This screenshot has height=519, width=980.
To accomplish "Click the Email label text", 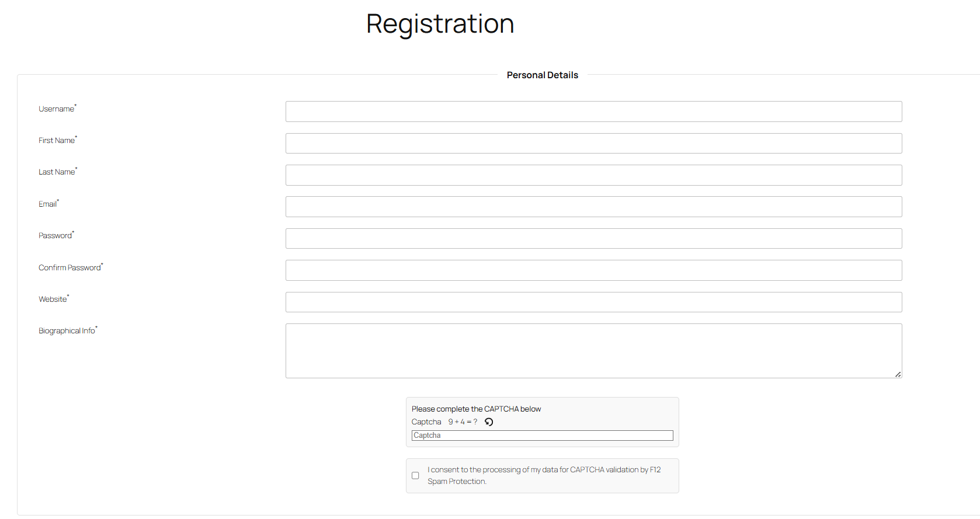I will pyautogui.click(x=47, y=204).
